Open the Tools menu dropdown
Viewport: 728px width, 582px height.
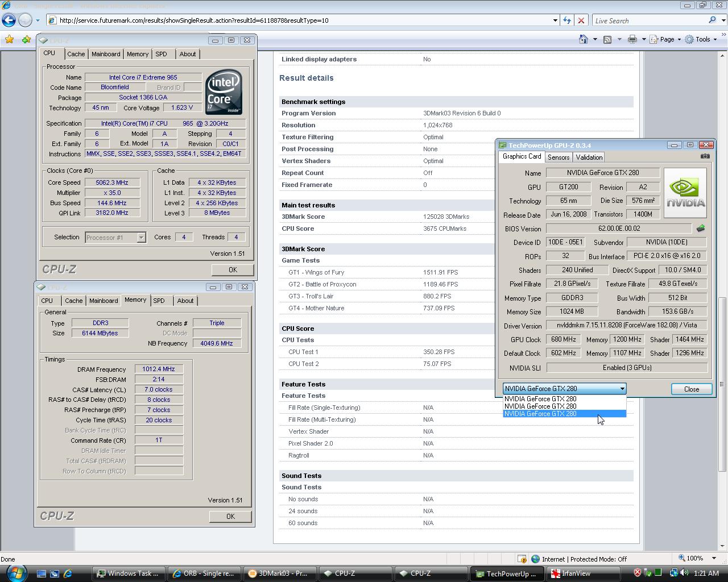(x=701, y=39)
